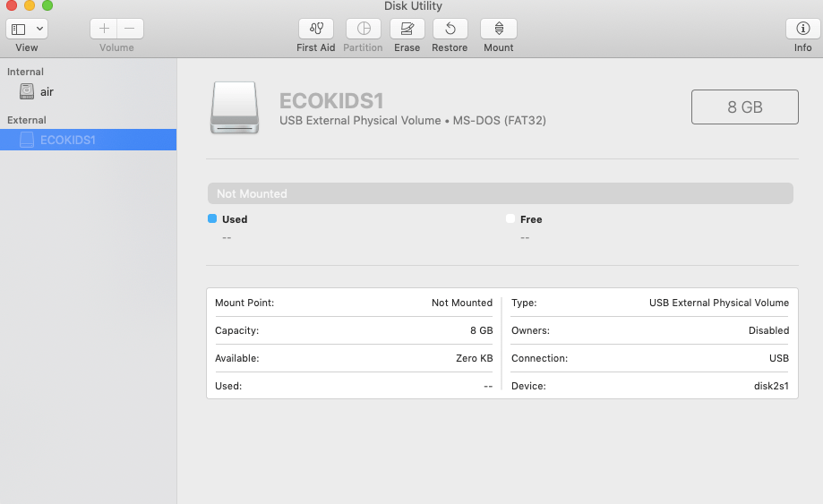
Task: Click the First Aid label text
Action: coord(315,47)
